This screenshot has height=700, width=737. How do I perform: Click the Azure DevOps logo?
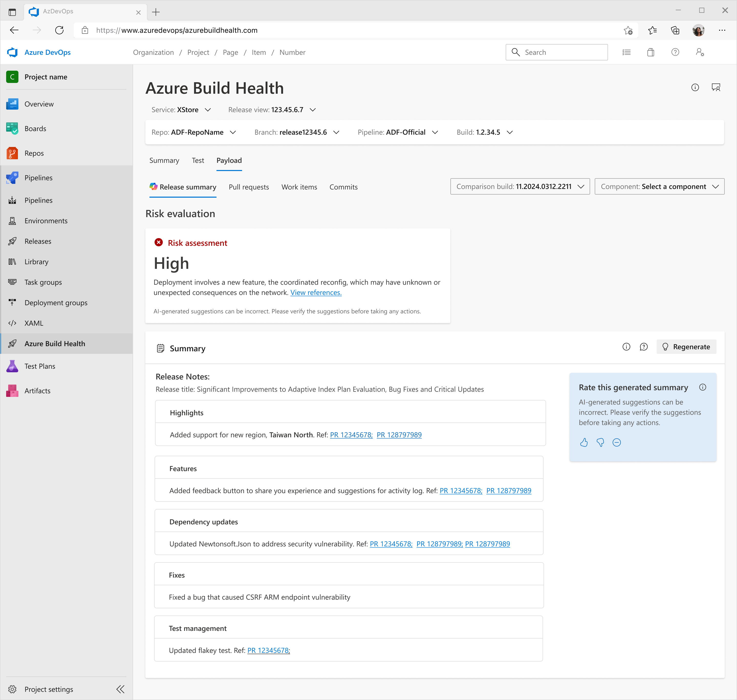(12, 52)
